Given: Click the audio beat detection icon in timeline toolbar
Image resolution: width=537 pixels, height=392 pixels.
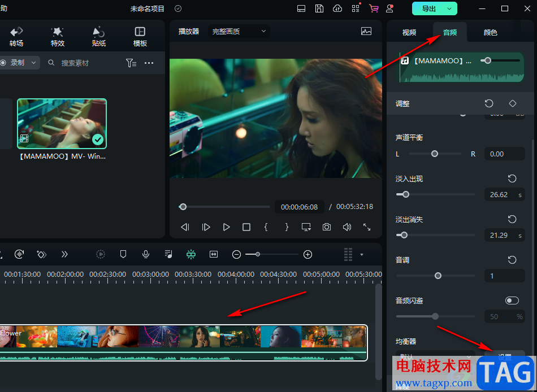Looking at the screenshot, I should 19,254.
